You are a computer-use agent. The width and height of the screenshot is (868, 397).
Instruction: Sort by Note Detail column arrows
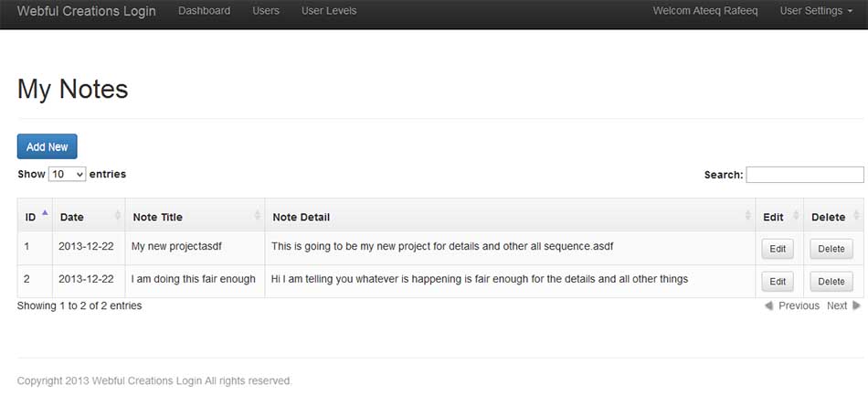click(747, 216)
